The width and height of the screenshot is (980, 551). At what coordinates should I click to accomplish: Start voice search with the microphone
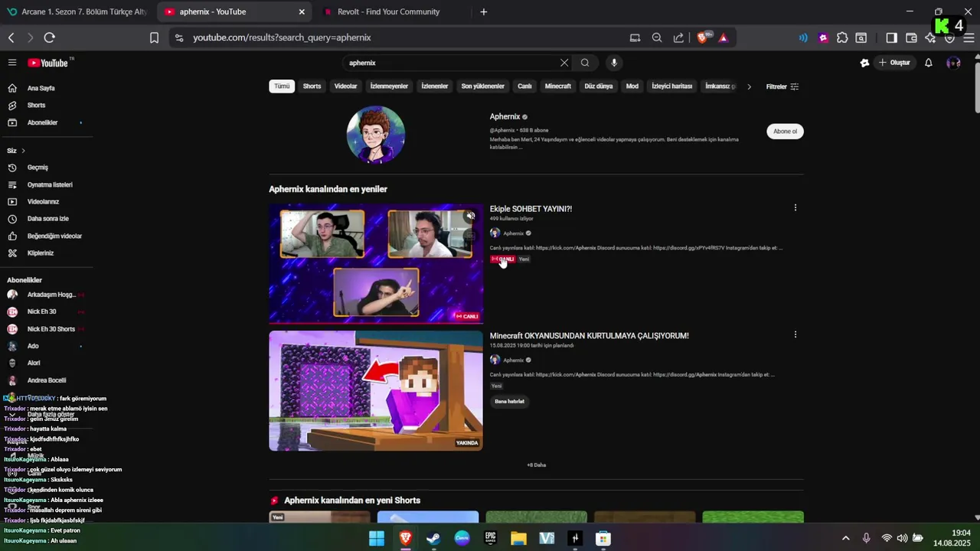pyautogui.click(x=613, y=63)
